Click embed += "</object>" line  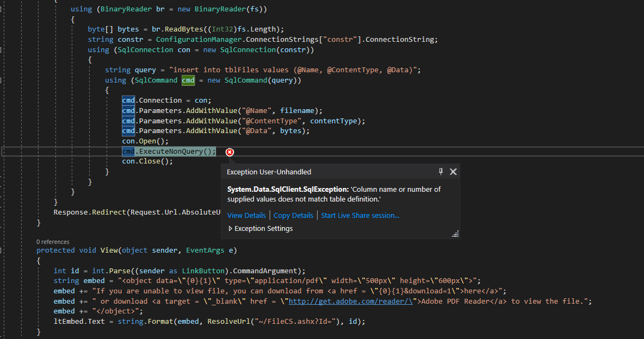coord(98,311)
